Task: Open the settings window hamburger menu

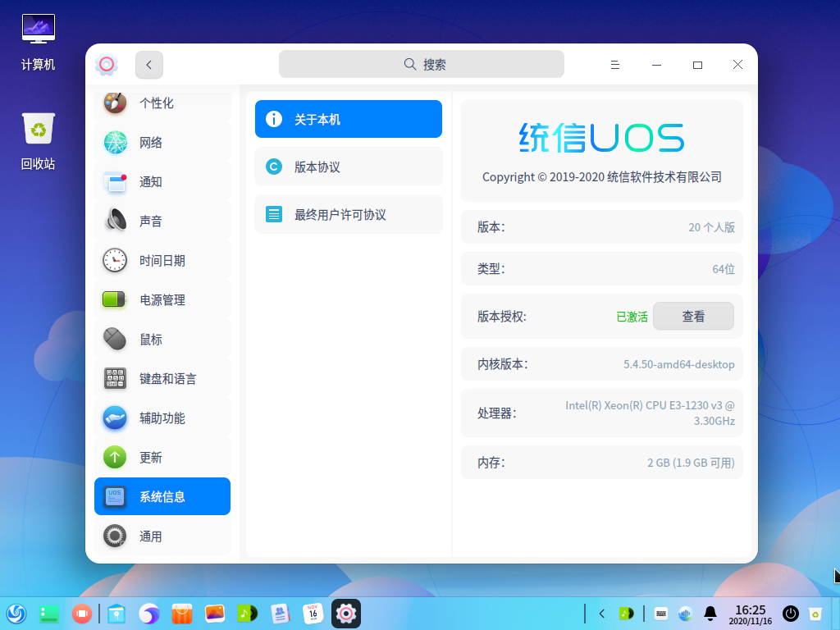Action: (615, 65)
